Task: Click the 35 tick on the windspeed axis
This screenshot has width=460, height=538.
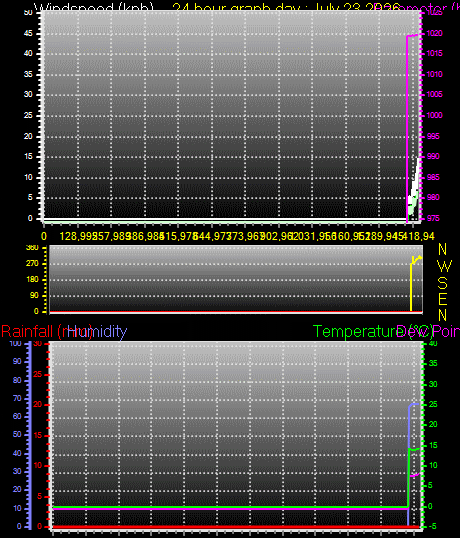Action: click(x=28, y=74)
